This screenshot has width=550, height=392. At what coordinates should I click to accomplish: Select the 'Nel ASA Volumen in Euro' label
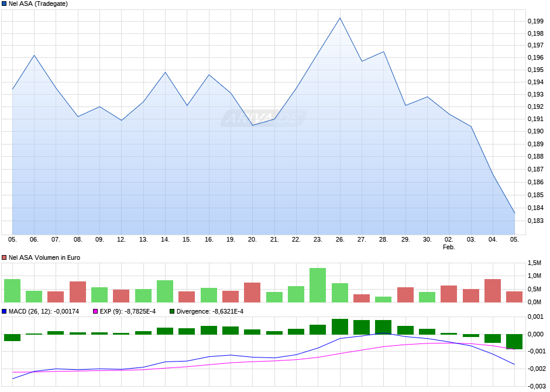click(44, 257)
